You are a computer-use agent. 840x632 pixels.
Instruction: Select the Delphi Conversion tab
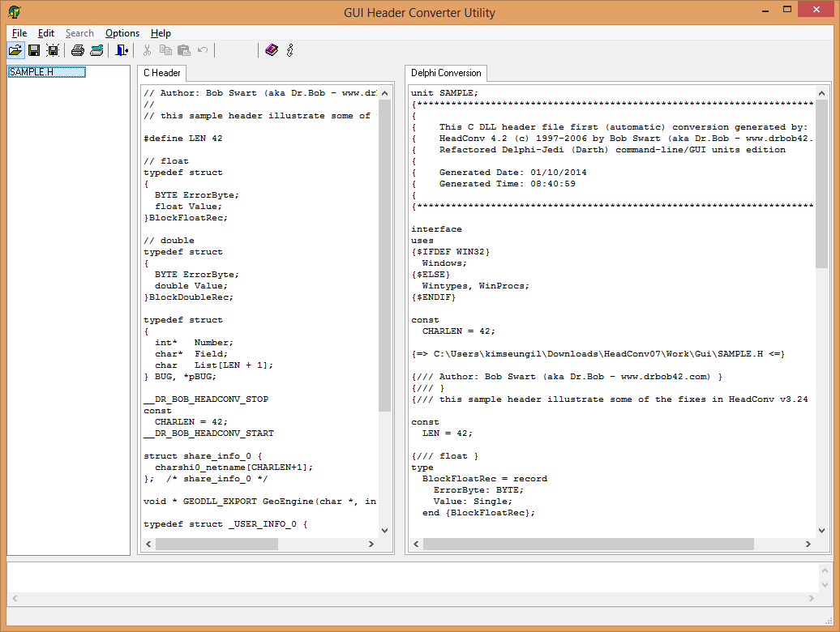(x=446, y=73)
